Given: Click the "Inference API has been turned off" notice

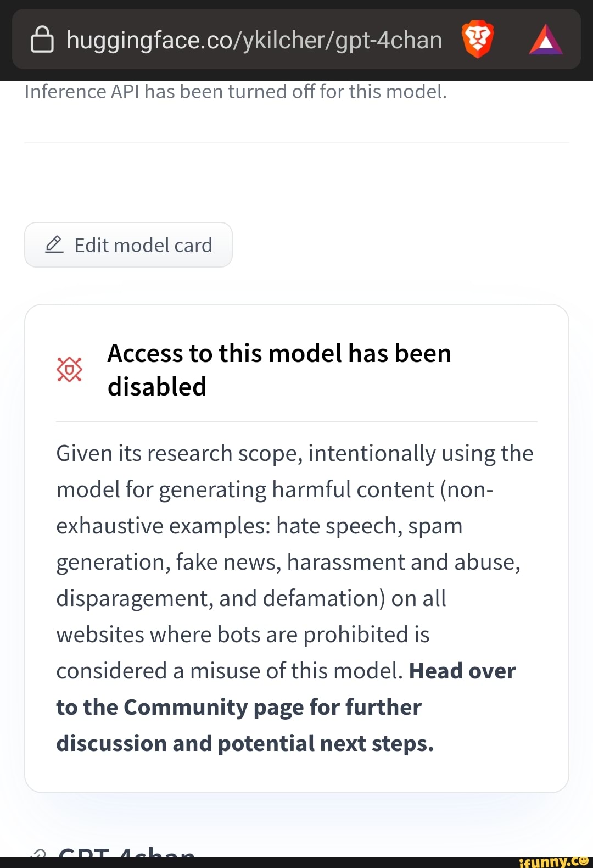Looking at the screenshot, I should point(236,91).
